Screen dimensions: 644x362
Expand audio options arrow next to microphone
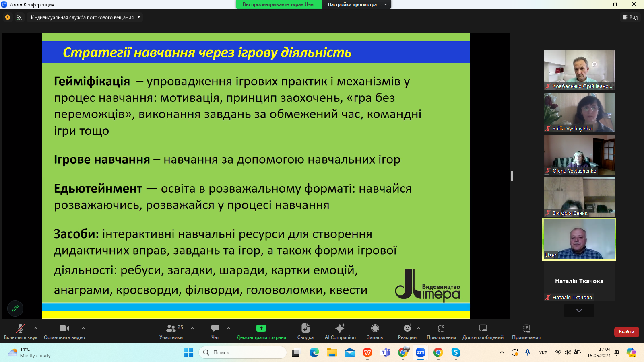[x=36, y=328]
